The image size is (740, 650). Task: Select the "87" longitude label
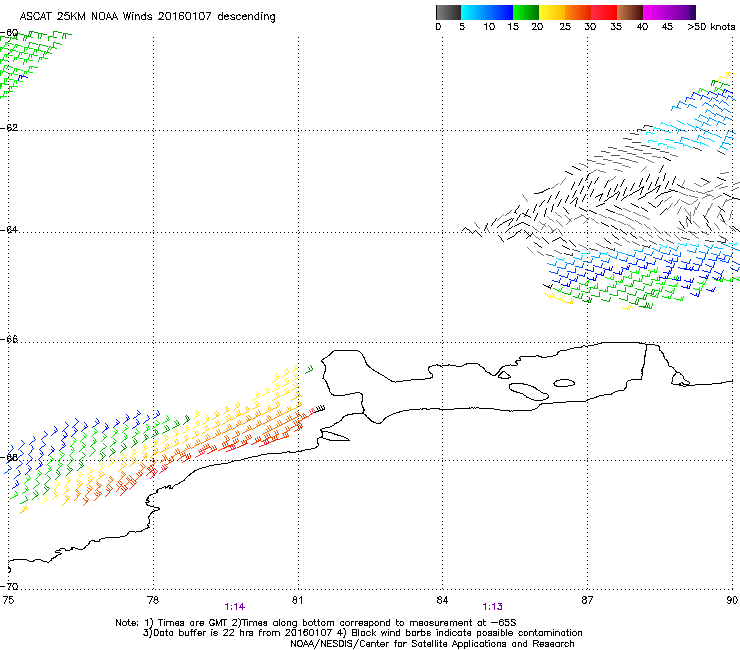(587, 600)
